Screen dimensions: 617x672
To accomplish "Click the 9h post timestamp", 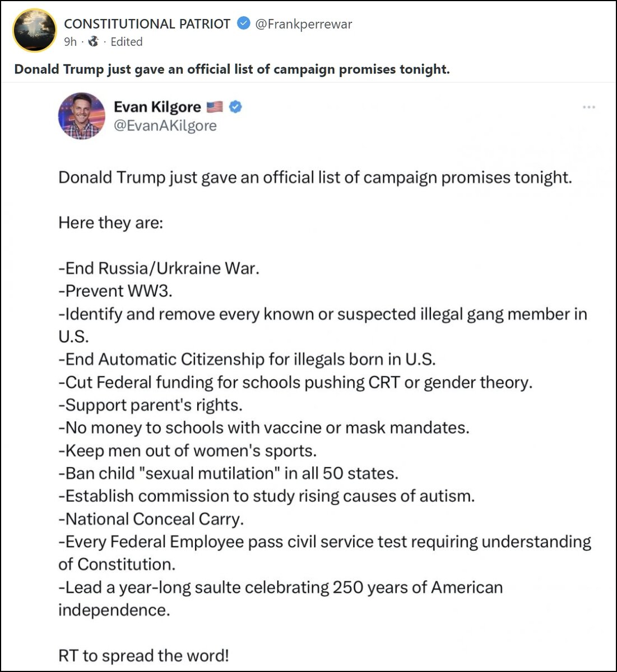I will 70,42.
